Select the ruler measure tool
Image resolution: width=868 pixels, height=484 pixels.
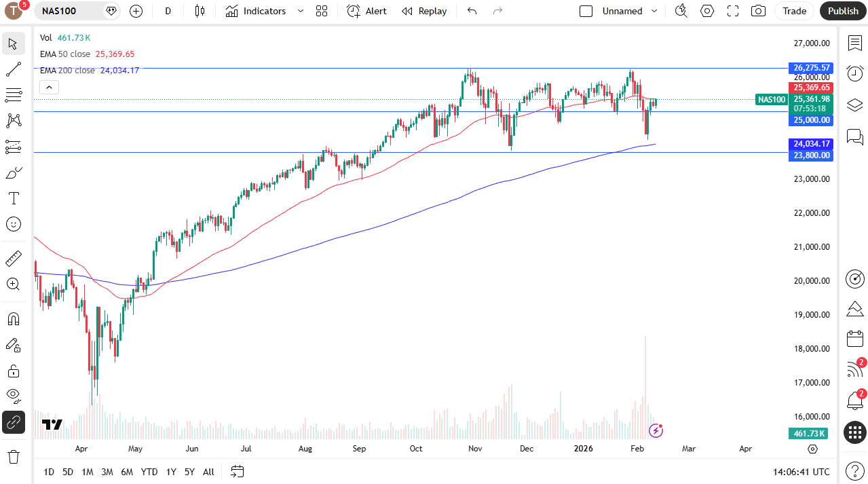pos(13,259)
